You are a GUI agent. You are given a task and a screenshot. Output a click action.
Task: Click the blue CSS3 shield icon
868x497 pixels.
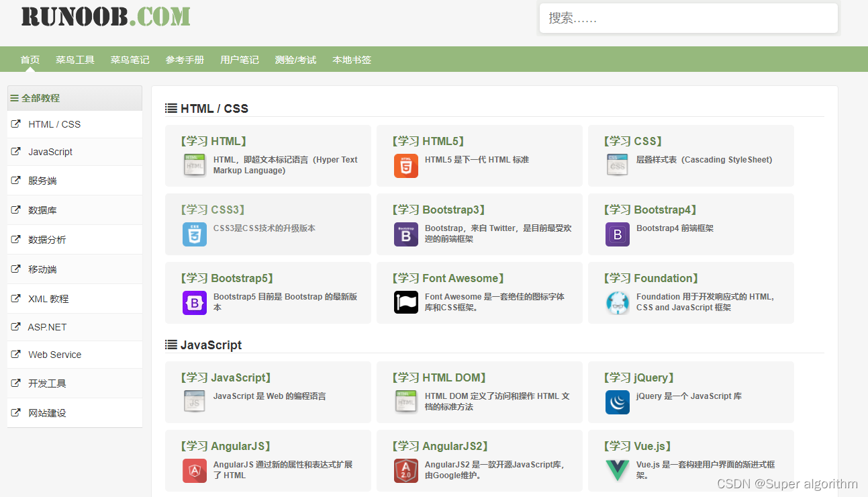(195, 234)
